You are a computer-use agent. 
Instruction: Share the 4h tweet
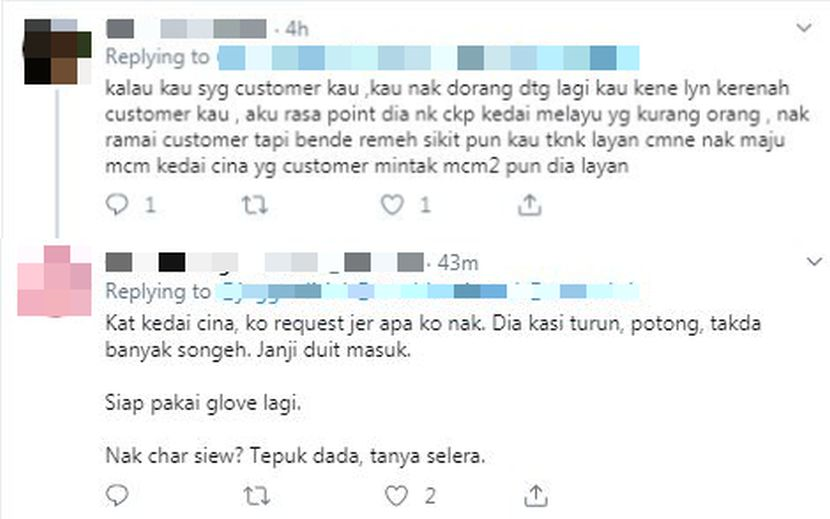[529, 204]
